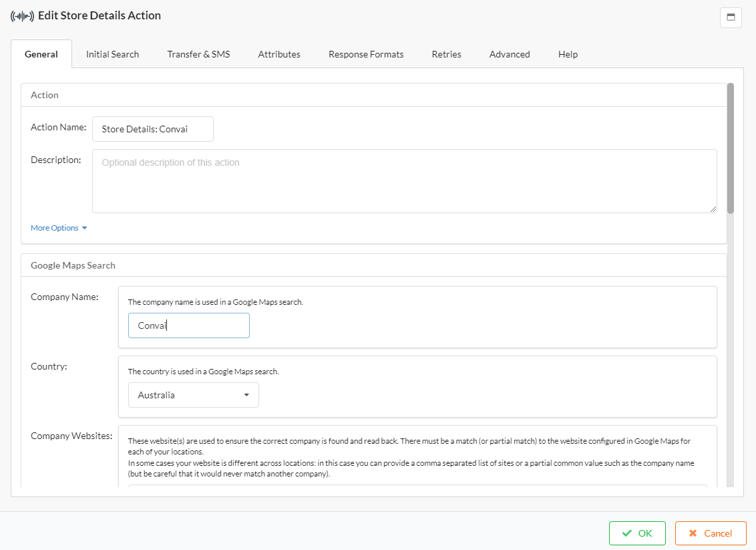Screen dimensions: 756x550
Task: Focus the Description text area
Action: 404,181
